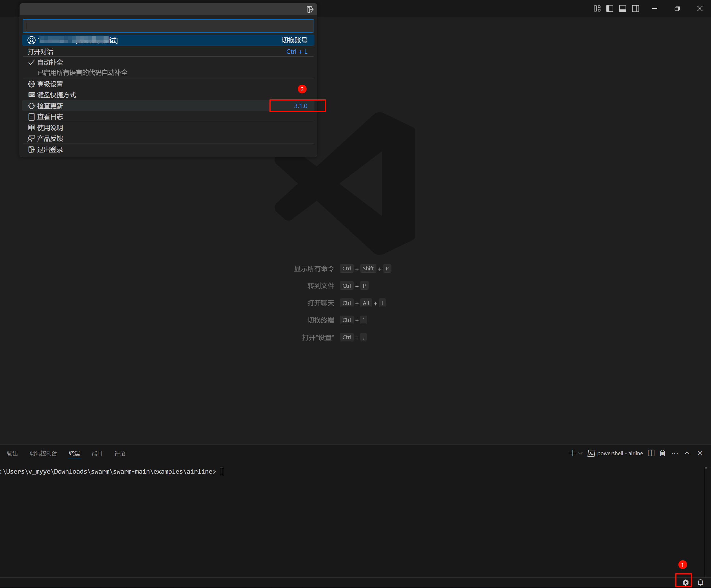Click the new terminal plus icon
The width and height of the screenshot is (711, 588).
[572, 453]
